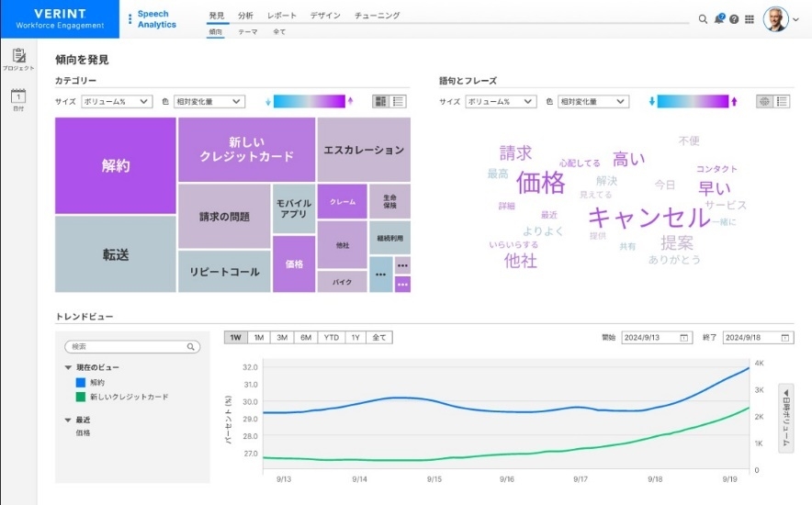
Task: Click the search magnifier in top bar
Action: point(703,18)
